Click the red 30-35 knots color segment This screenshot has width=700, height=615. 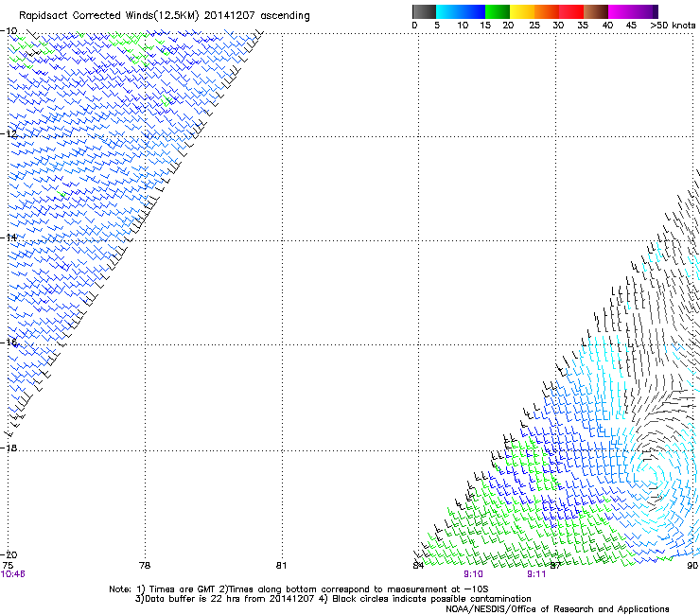pos(571,11)
